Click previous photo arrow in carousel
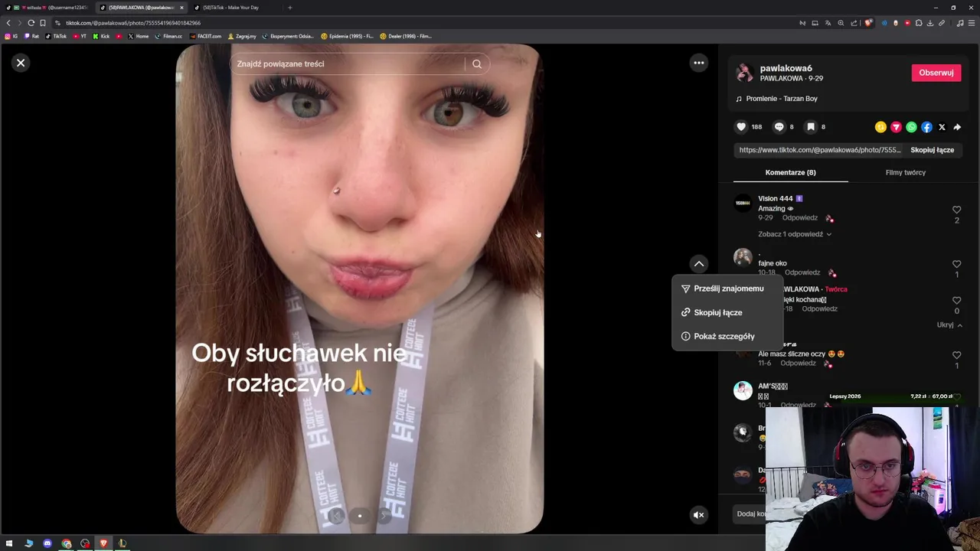Screen dimensions: 980x551 coord(335,515)
